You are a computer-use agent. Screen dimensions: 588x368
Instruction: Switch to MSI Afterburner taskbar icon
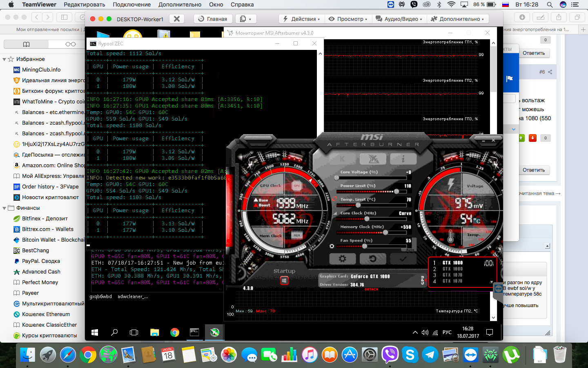pos(214,332)
